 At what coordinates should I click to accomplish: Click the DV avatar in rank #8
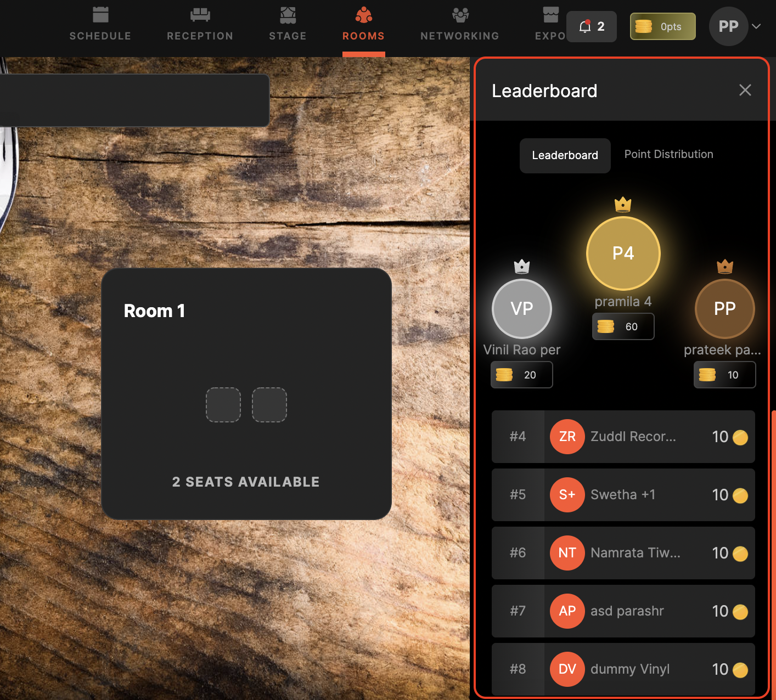567,669
